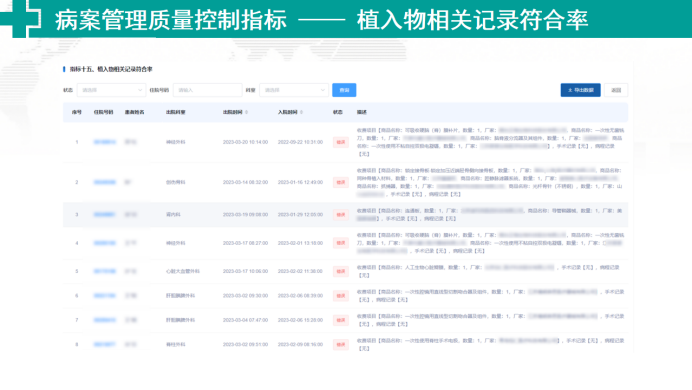Open hospital number link in row 5
The image size is (692, 390).
pos(105,271)
